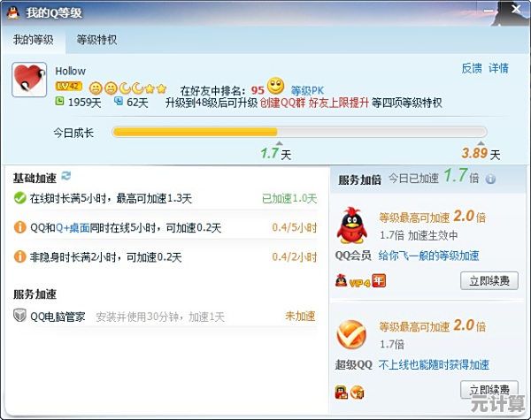Click the yellow smiley beside rank 95
Image resolution: width=531 pixels, height=420 pixels.
click(275, 86)
